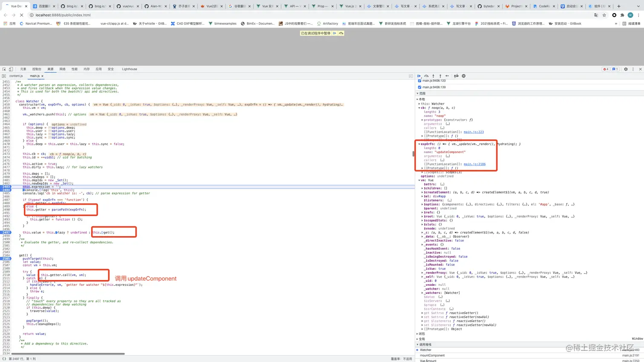The height and width of the screenshot is (362, 644).
Task: Collapse the vm: Vue entry
Action: pos(420,180)
